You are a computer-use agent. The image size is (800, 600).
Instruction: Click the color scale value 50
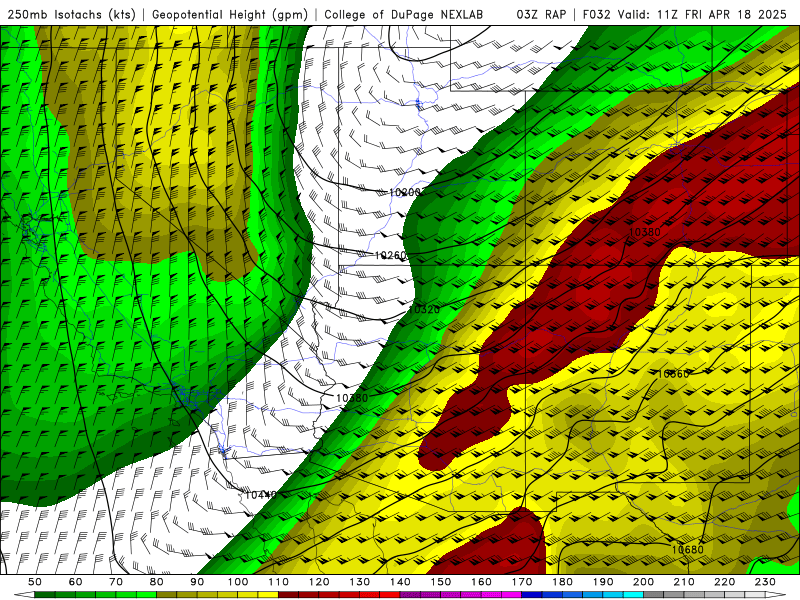click(x=35, y=582)
